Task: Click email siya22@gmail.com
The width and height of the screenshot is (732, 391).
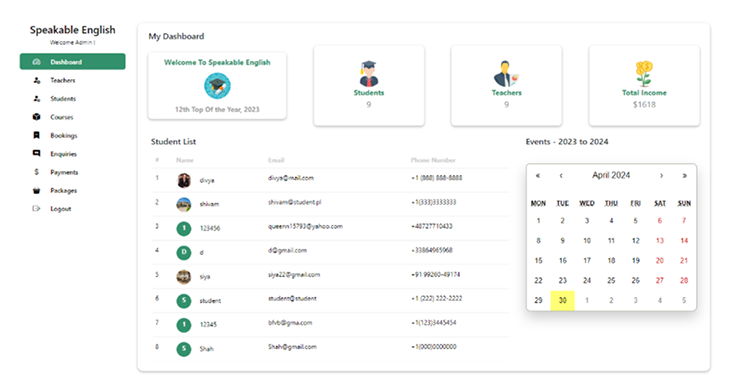Action: click(x=294, y=274)
